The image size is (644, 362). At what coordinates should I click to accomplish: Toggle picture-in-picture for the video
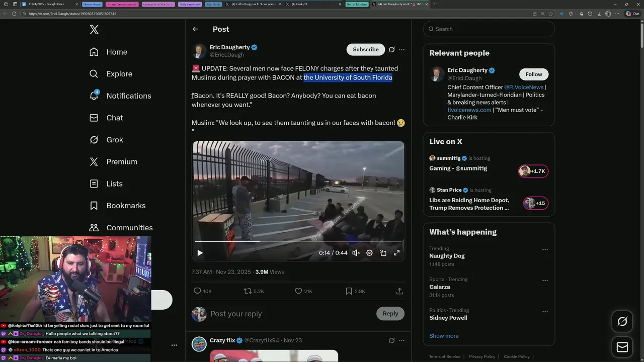click(x=383, y=253)
